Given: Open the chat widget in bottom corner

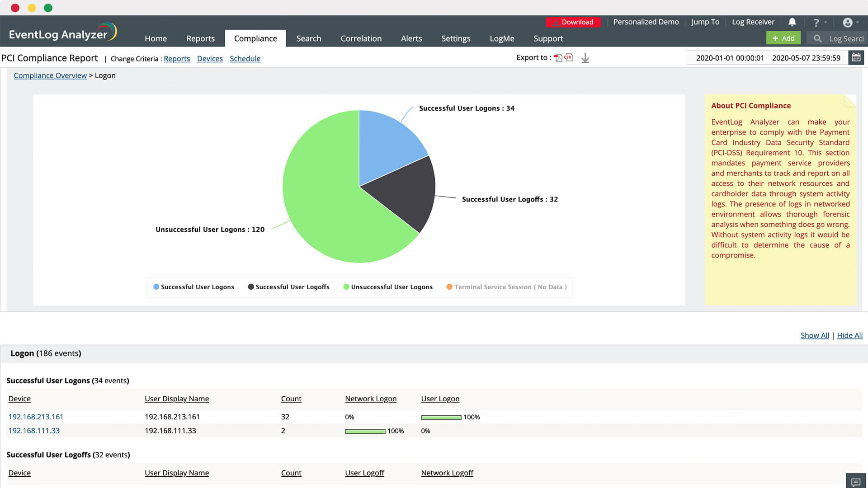Looking at the screenshot, I should click(x=855, y=482).
